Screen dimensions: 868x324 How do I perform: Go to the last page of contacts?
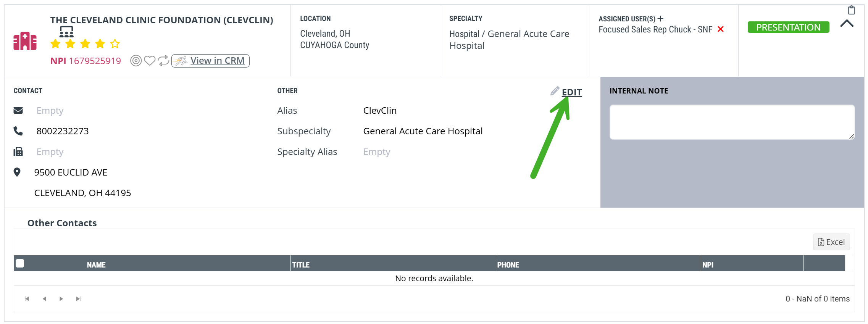click(x=78, y=299)
